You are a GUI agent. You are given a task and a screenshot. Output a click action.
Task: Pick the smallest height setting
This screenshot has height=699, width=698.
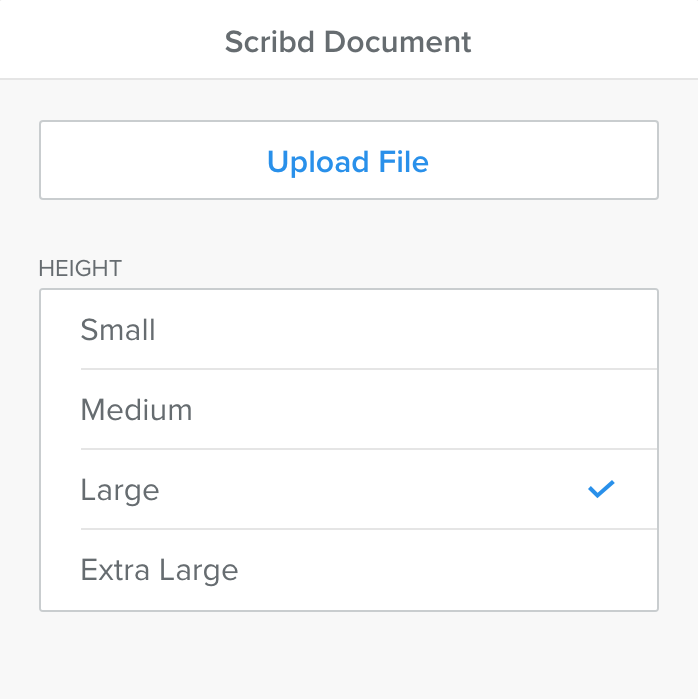coord(348,330)
